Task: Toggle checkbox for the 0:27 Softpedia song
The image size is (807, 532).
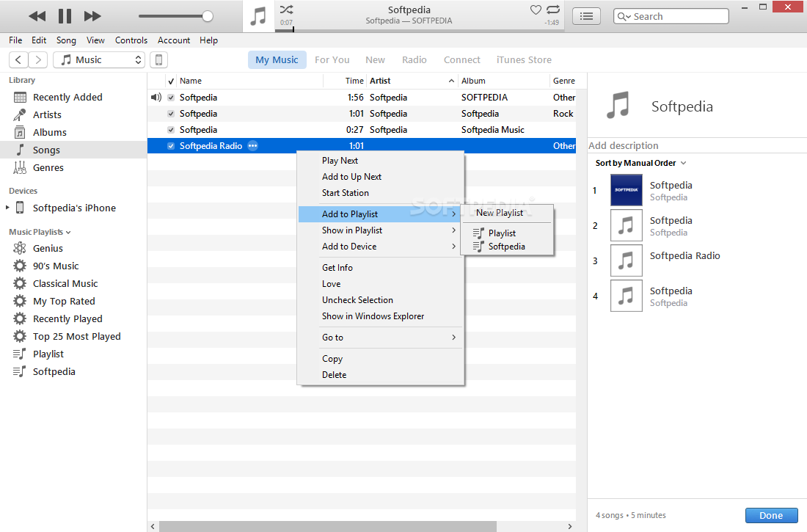Action: (x=171, y=130)
